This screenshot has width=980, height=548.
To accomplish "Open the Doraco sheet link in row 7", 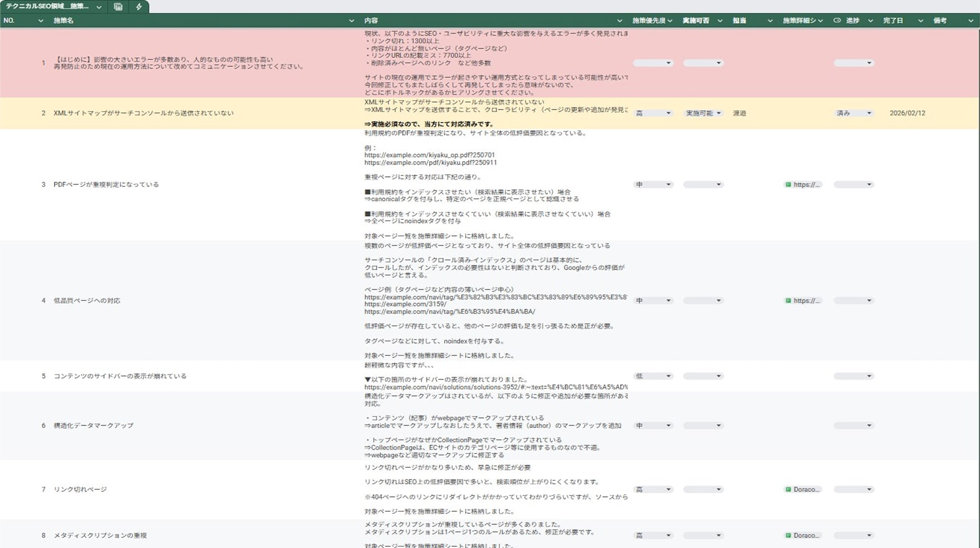I will click(803, 489).
